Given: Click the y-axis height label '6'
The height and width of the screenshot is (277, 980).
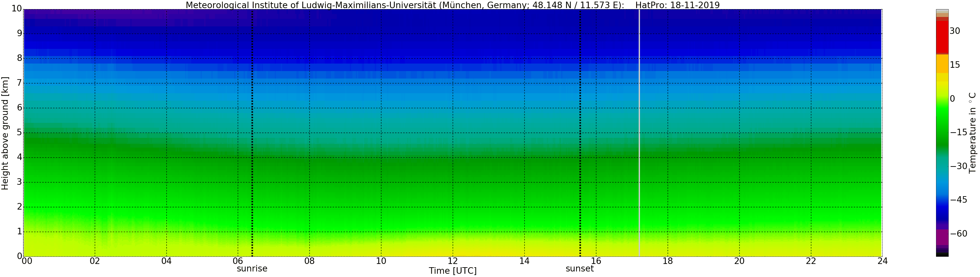Looking at the screenshot, I should point(20,108).
